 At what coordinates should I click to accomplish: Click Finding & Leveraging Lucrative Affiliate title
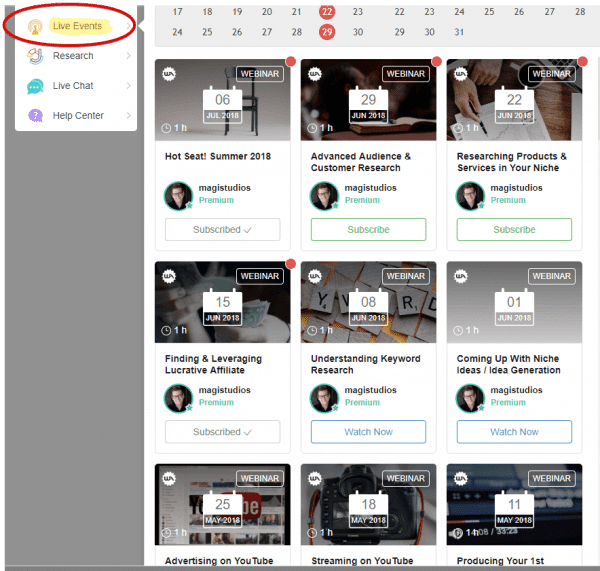click(213, 364)
